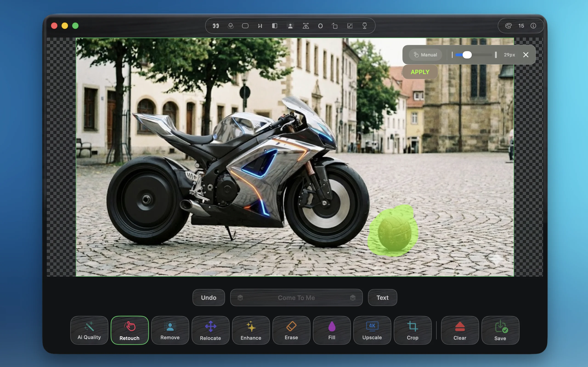Screen dimensions: 588x367
Task: Toggle the split-view comparison icon
Action: point(274,26)
